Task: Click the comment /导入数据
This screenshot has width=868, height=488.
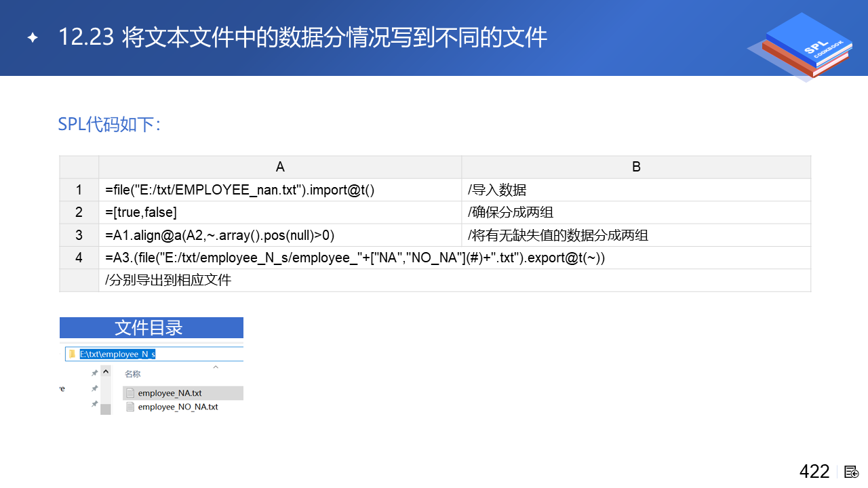Action: coord(497,190)
